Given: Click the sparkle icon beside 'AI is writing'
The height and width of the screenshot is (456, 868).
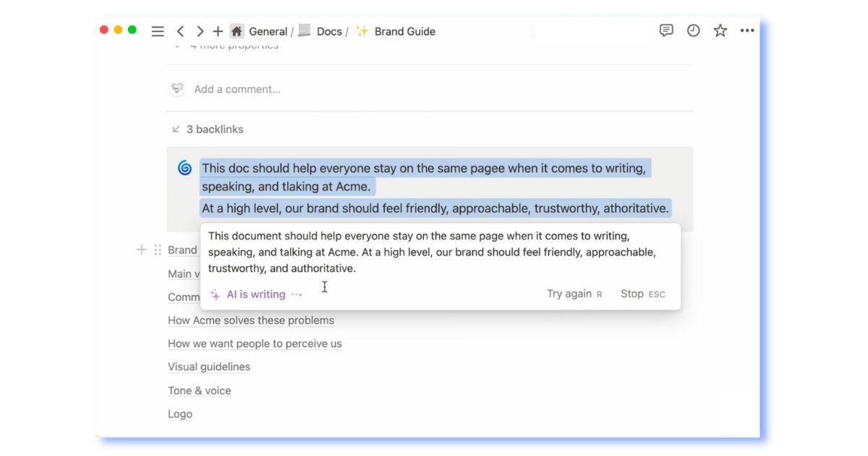Looking at the screenshot, I should point(214,294).
